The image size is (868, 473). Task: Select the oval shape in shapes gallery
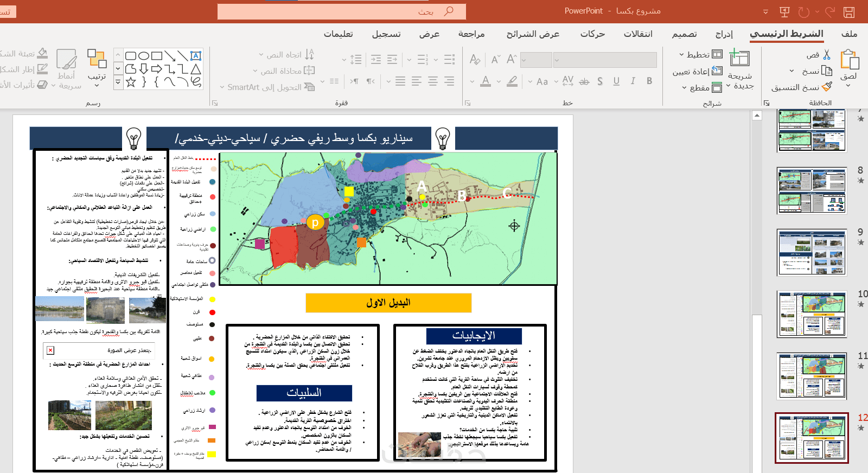click(144, 56)
